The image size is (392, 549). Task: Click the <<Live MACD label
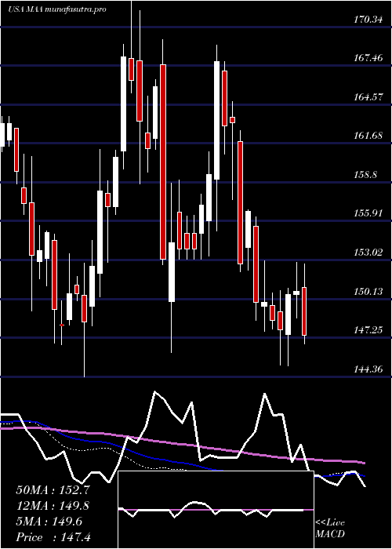[330, 529]
